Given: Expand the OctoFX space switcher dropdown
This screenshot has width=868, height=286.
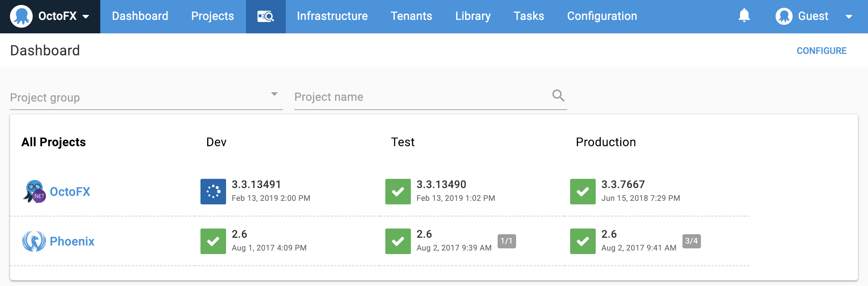Looking at the screenshot, I should 86,16.
